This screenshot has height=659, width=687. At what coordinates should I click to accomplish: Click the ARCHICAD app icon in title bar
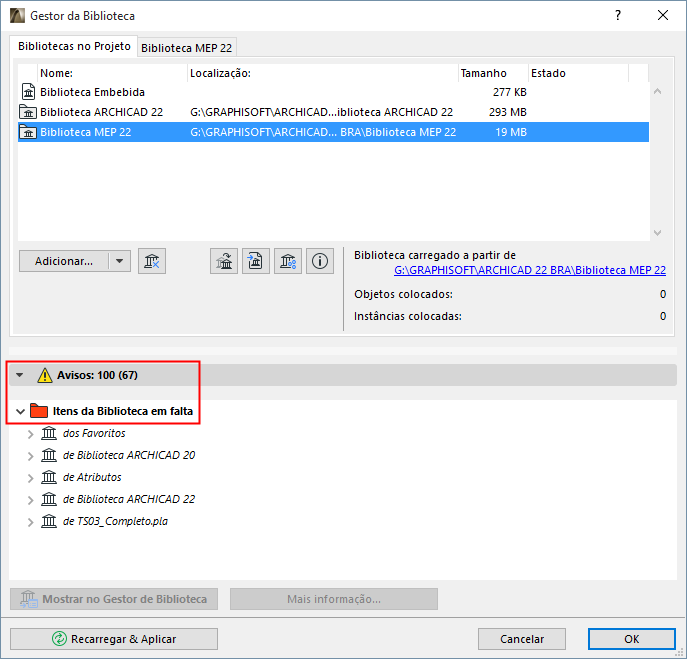pos(18,16)
